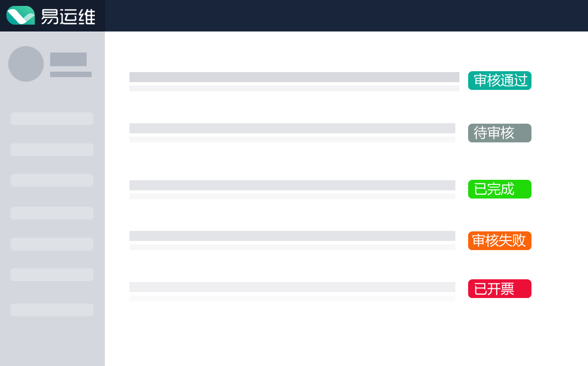Click the 审核通过 status badge
Screen dimensions: 588x366
tap(500, 81)
